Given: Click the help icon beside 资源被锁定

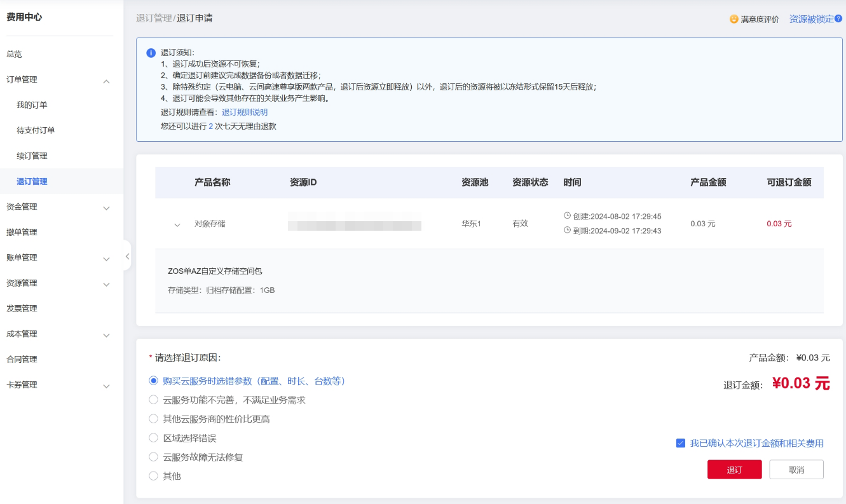Looking at the screenshot, I should [x=838, y=19].
